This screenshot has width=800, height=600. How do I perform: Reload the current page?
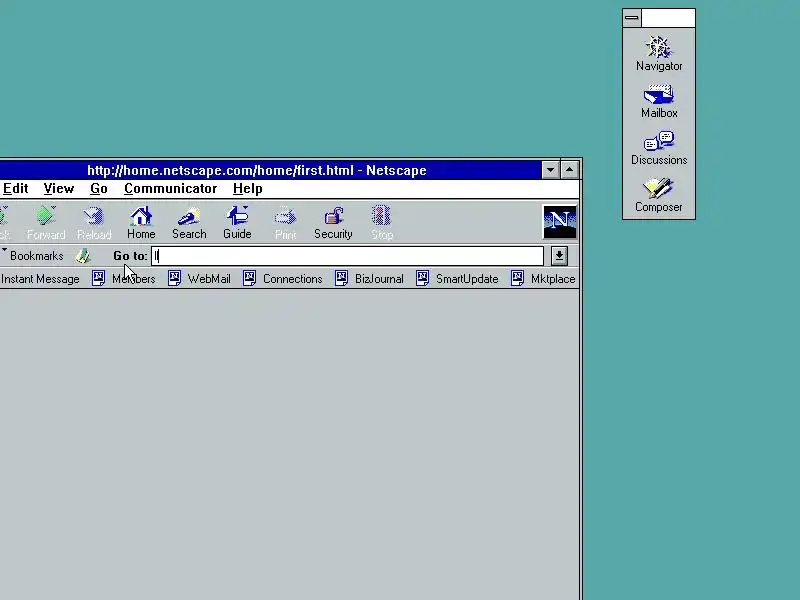pyautogui.click(x=94, y=222)
